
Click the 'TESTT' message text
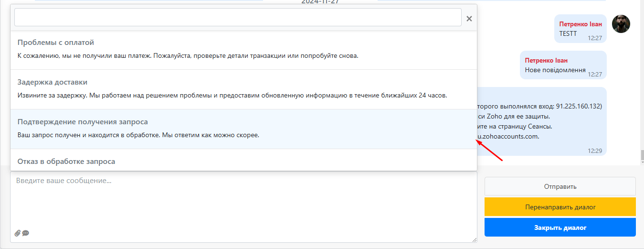(568, 33)
